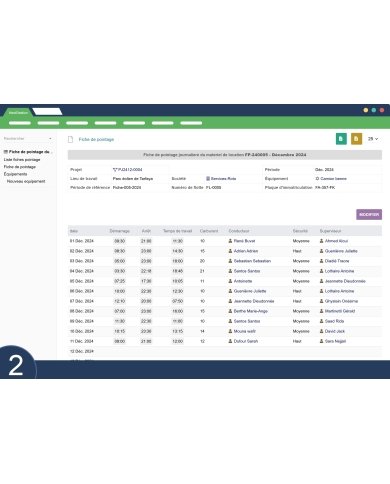The height and width of the screenshot is (484, 390).
Task: Click the equipment icon before Camion benne
Action: (x=317, y=179)
